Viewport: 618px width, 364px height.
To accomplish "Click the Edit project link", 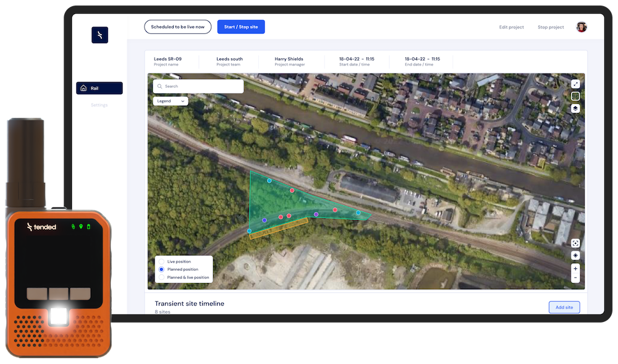I will (512, 27).
